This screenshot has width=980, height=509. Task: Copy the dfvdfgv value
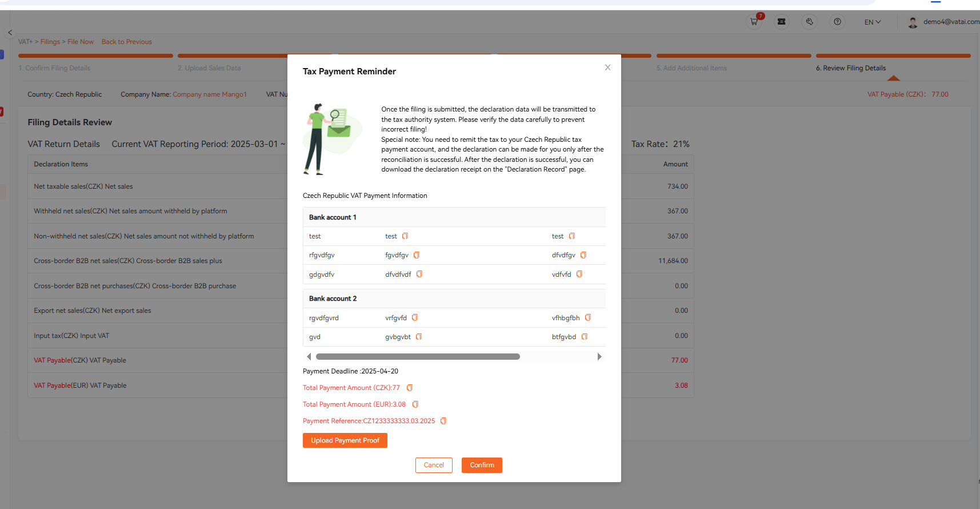[583, 255]
